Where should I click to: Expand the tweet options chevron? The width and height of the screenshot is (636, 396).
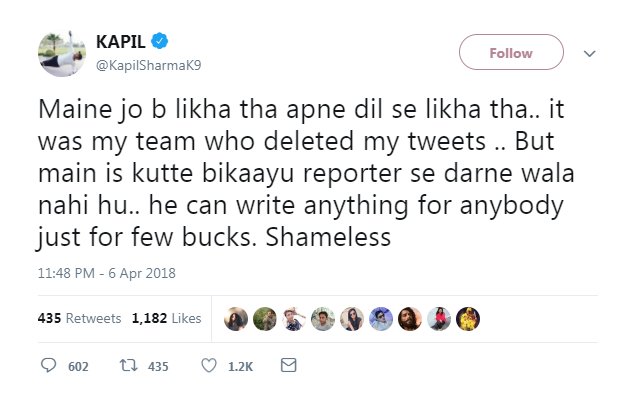589,53
